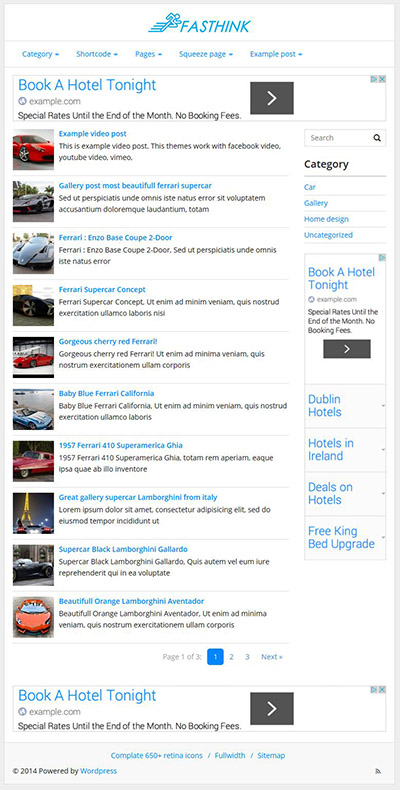The height and width of the screenshot is (790, 400).
Task: Click the Ferrari Supercar Concept thumbnail
Action: tap(33, 305)
